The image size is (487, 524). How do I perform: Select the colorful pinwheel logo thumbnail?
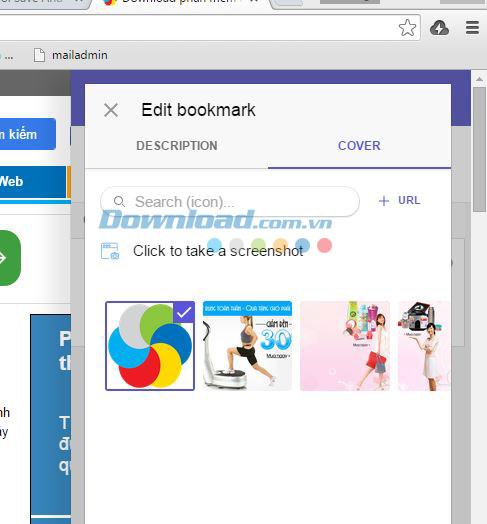[150, 346]
